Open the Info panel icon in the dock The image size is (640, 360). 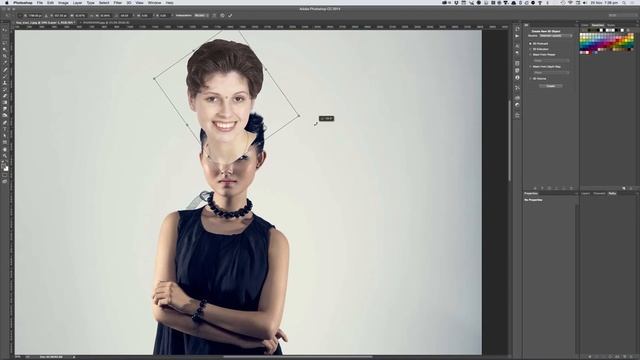tap(517, 78)
